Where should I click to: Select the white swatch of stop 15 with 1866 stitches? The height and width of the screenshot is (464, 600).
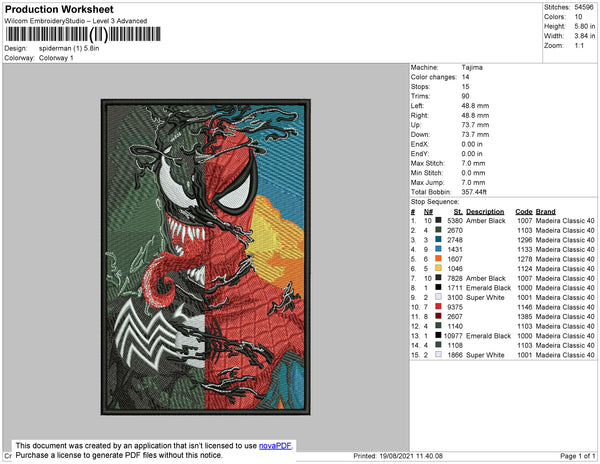pyautogui.click(x=438, y=355)
